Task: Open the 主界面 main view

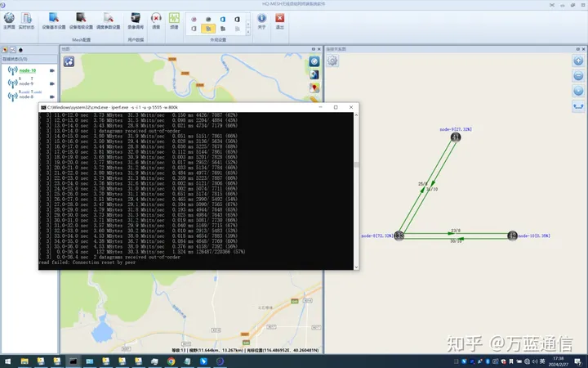Action: pyautogui.click(x=9, y=20)
